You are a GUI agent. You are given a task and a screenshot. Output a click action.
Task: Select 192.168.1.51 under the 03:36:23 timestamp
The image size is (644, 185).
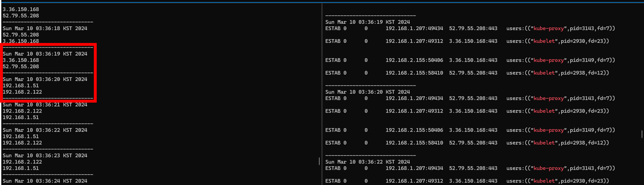(21, 168)
